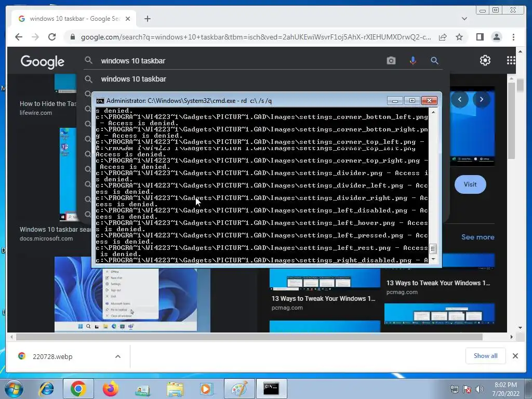View site info via the padlock icon

72,37
